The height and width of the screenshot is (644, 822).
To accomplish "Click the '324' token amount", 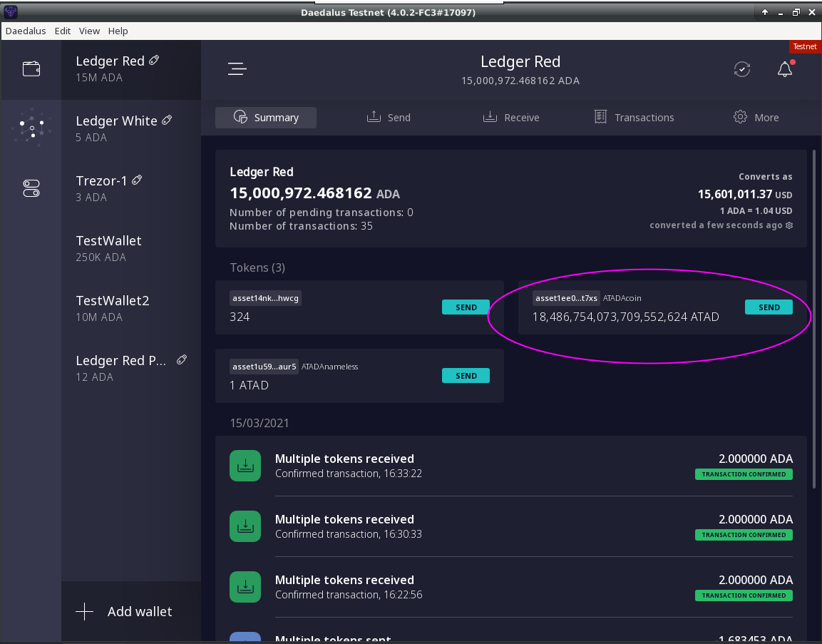I will point(240,317).
